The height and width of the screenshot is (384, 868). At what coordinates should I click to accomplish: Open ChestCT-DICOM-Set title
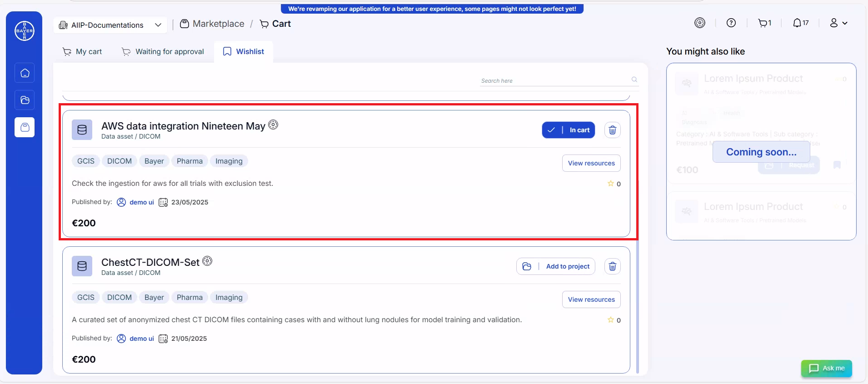150,262
